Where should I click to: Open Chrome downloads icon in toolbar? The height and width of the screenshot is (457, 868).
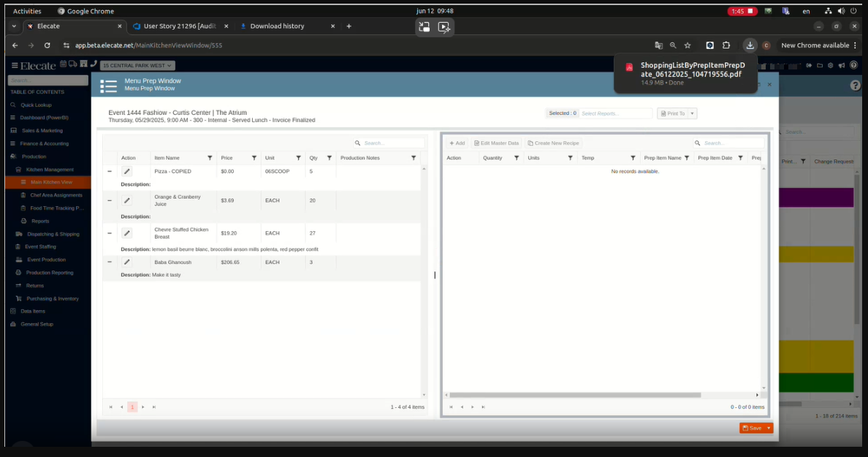(750, 45)
